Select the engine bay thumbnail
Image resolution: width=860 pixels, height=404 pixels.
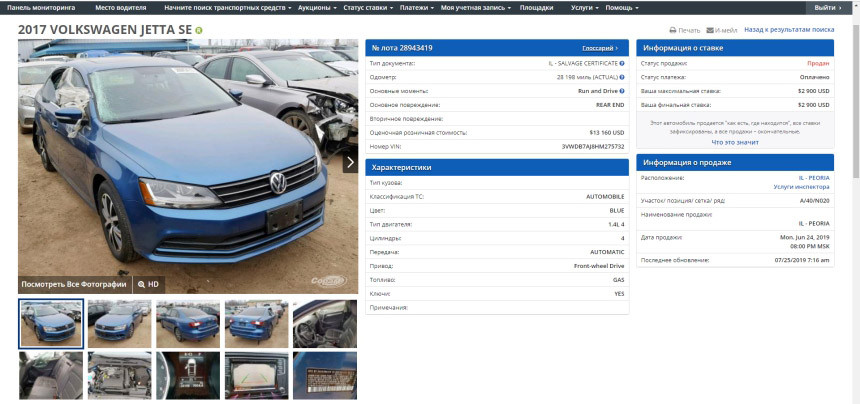[120, 375]
